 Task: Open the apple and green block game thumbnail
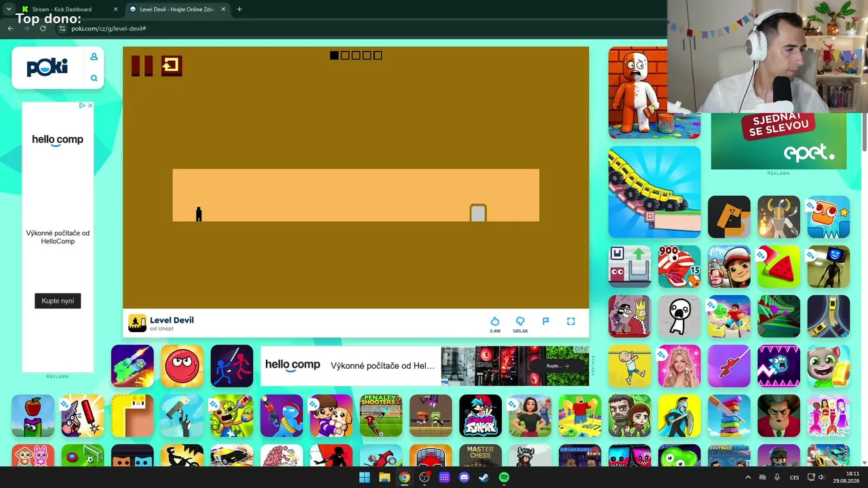tap(33, 416)
